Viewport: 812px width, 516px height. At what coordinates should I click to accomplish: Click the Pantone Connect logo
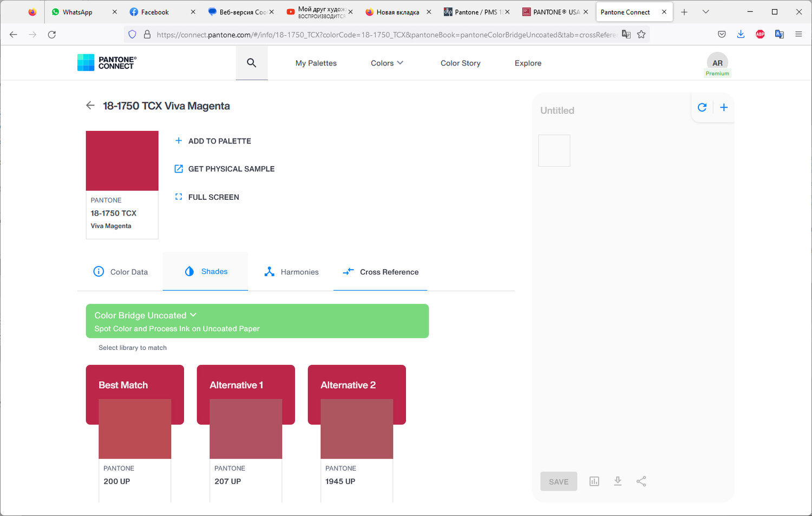pos(107,63)
